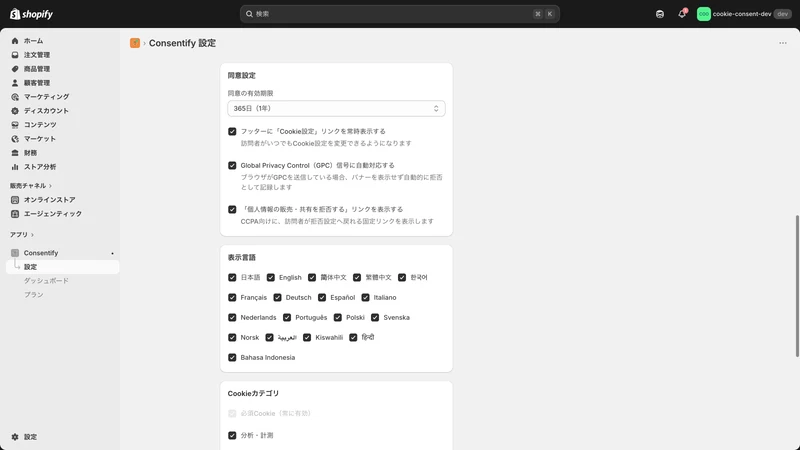
Task: Uncheck the 한국어 language checkbox
Action: pyautogui.click(x=402, y=277)
